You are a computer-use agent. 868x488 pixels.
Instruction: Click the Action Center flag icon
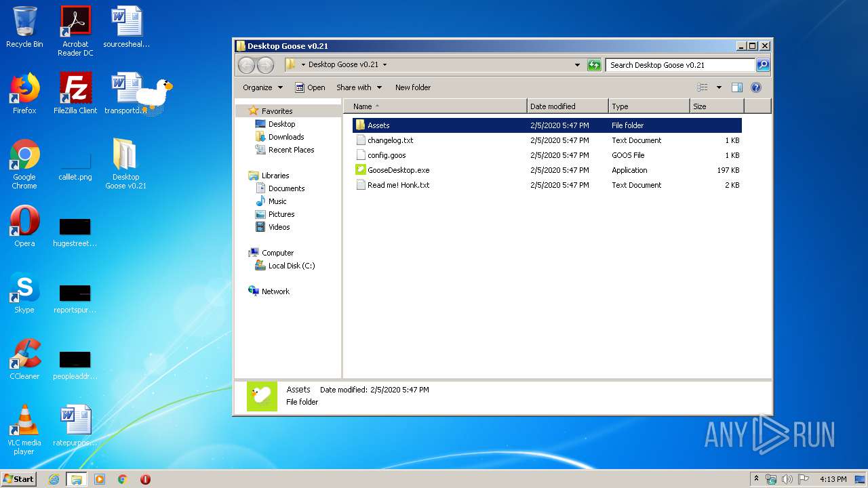pos(803,479)
